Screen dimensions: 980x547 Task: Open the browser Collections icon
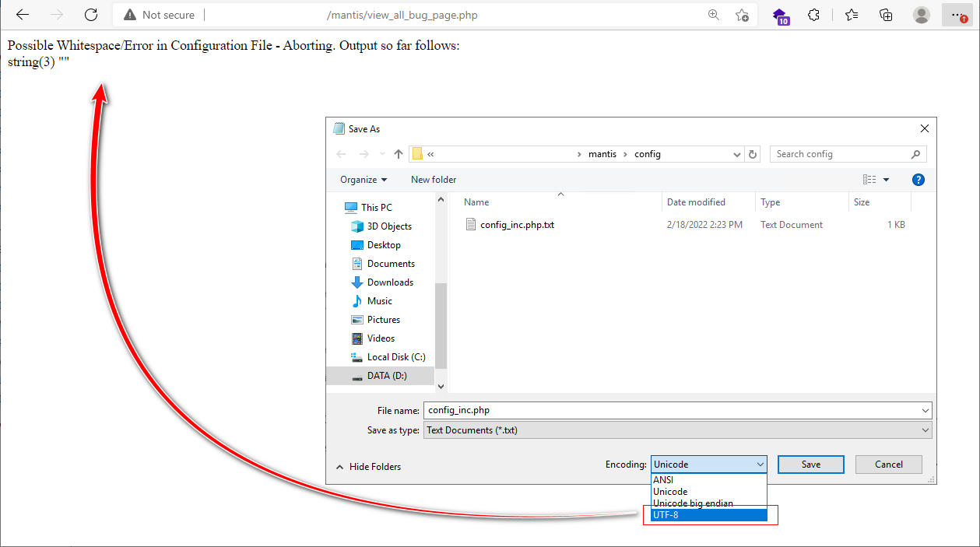click(x=886, y=15)
